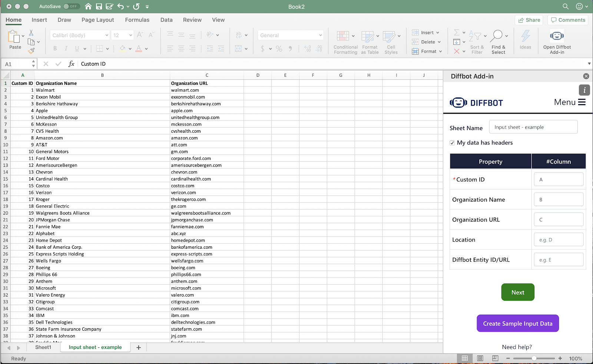This screenshot has width=593, height=364.
Task: Open Find & Select magnifier
Action: point(498,42)
